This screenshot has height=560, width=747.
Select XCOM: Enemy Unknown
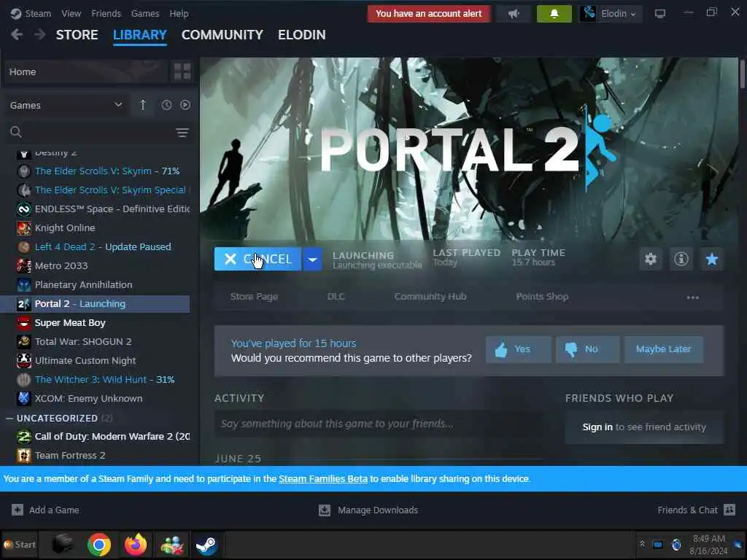point(88,399)
